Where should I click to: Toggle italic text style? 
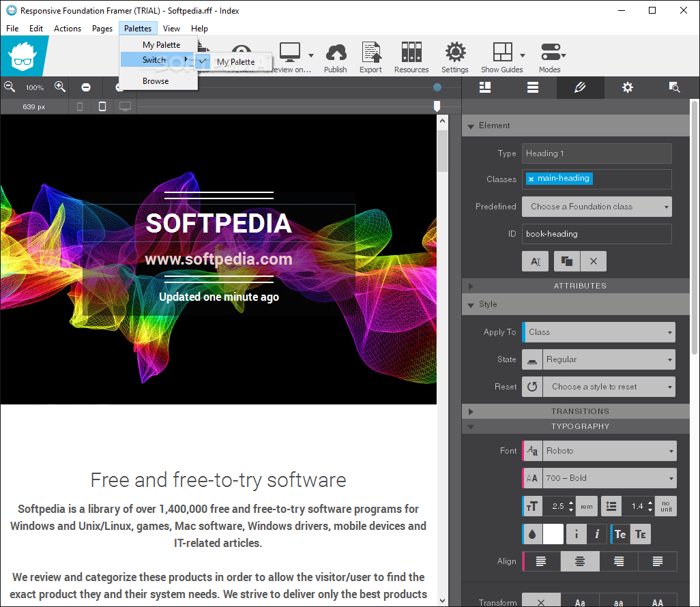pyautogui.click(x=597, y=534)
